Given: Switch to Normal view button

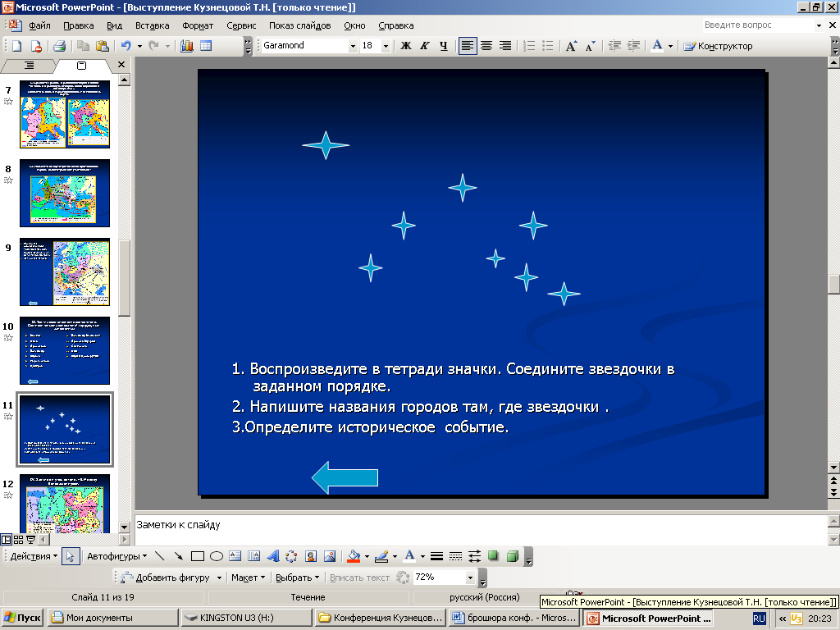Looking at the screenshot, I should 7,540.
